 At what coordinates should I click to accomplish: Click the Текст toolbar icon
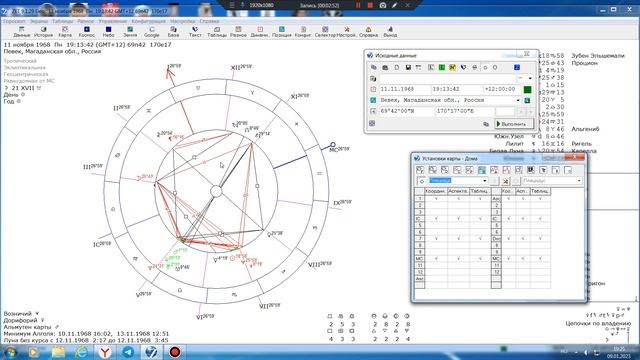[195, 32]
